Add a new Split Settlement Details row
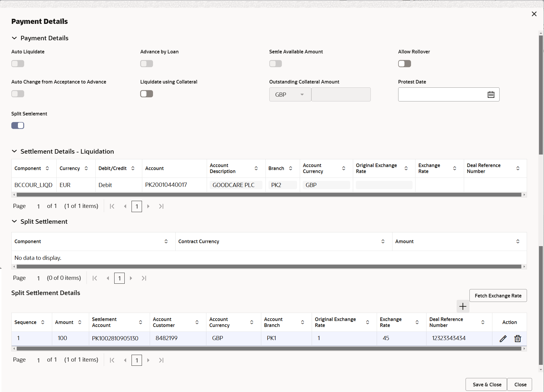Screen dimensions: 544x392 [x=463, y=306]
